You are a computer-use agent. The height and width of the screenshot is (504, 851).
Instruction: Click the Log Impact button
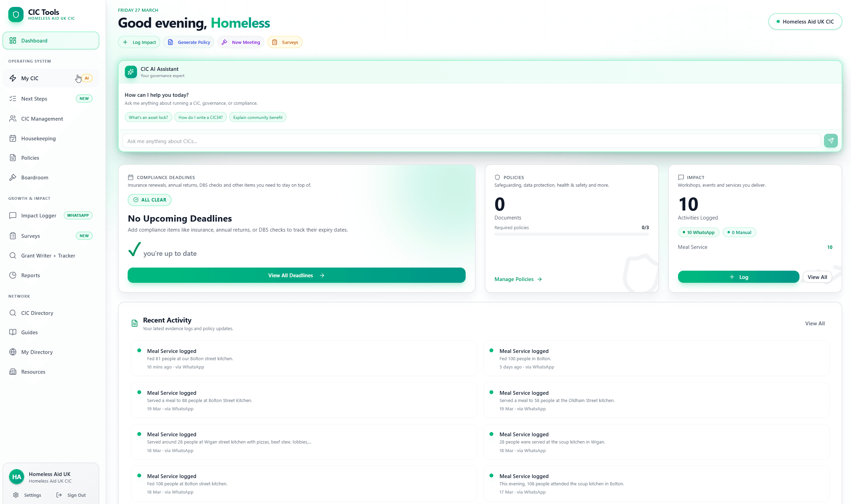[139, 42]
